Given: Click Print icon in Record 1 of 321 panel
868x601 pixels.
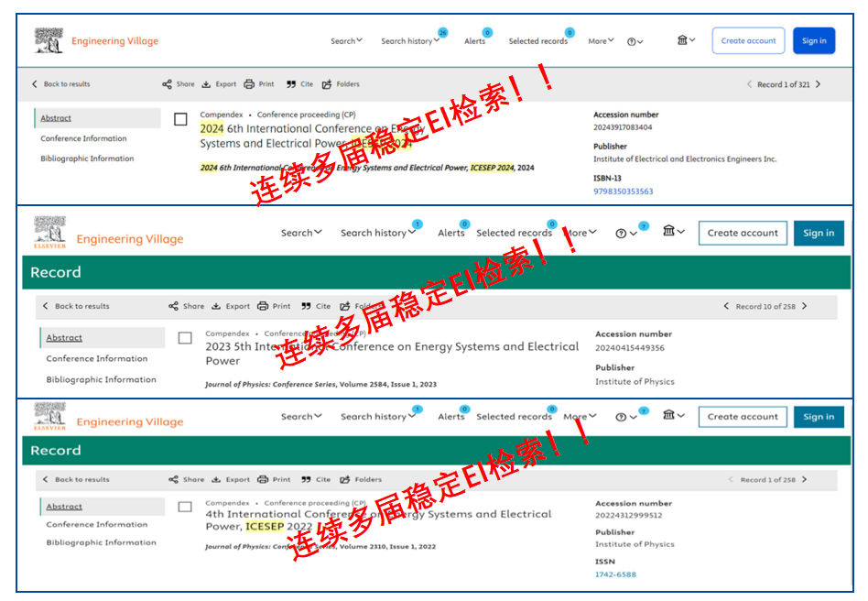Looking at the screenshot, I should click(249, 84).
